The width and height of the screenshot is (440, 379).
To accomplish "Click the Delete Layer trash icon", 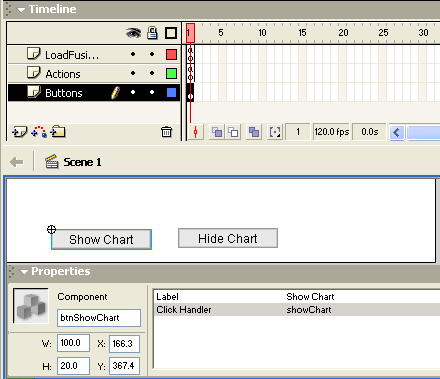I will pyautogui.click(x=166, y=132).
